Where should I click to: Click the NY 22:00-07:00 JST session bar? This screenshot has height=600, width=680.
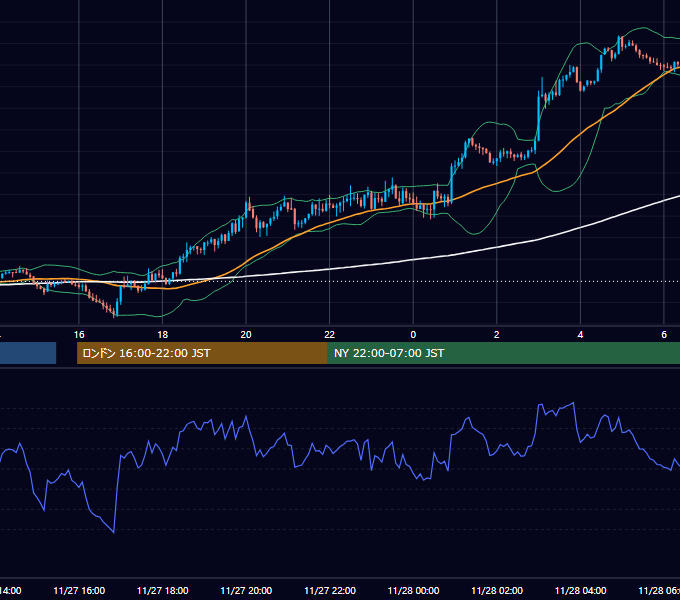[x=503, y=353]
